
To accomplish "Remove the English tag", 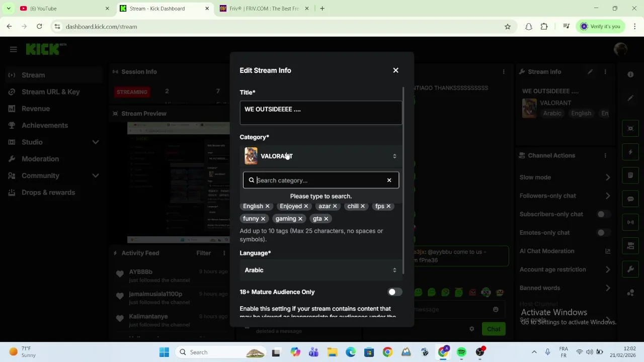I will (268, 206).
